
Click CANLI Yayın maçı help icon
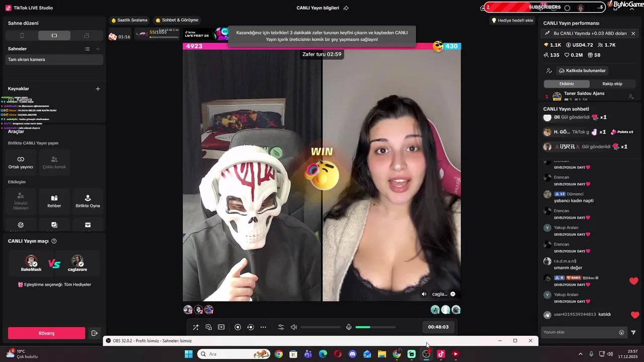pyautogui.click(x=54, y=241)
